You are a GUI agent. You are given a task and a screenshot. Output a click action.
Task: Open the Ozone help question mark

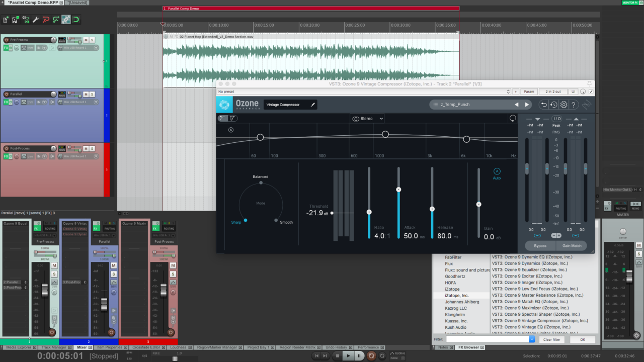574,105
